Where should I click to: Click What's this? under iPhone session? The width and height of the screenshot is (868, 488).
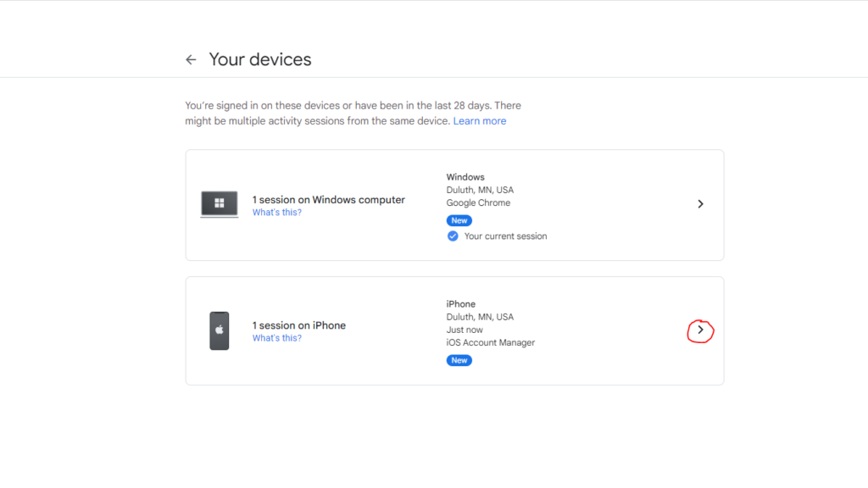coord(276,338)
